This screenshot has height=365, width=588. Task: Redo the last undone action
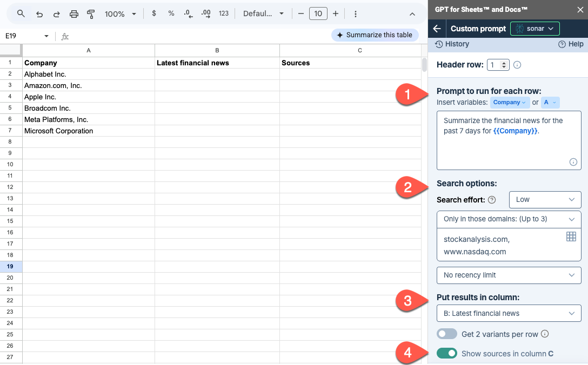pos(57,14)
